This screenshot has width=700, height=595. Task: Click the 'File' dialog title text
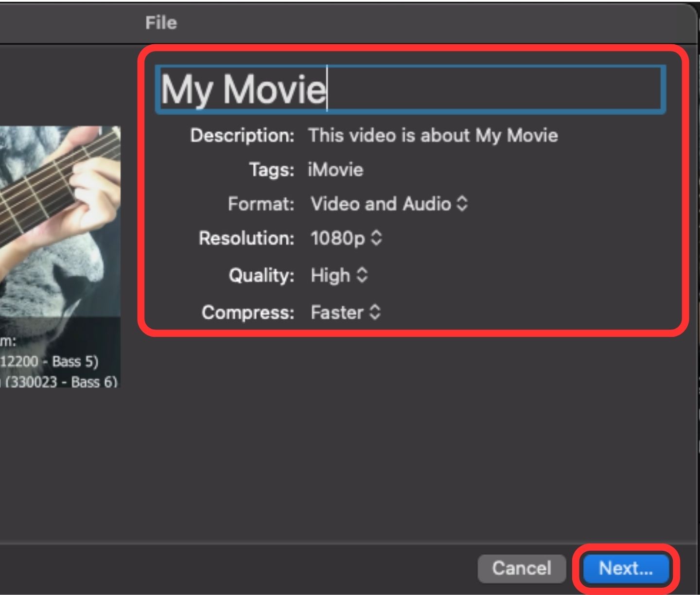[x=161, y=23]
